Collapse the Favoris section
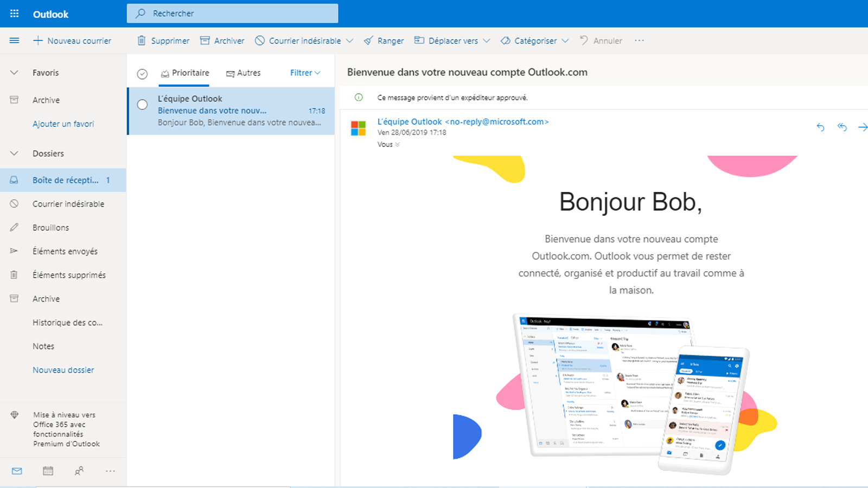 [x=15, y=73]
